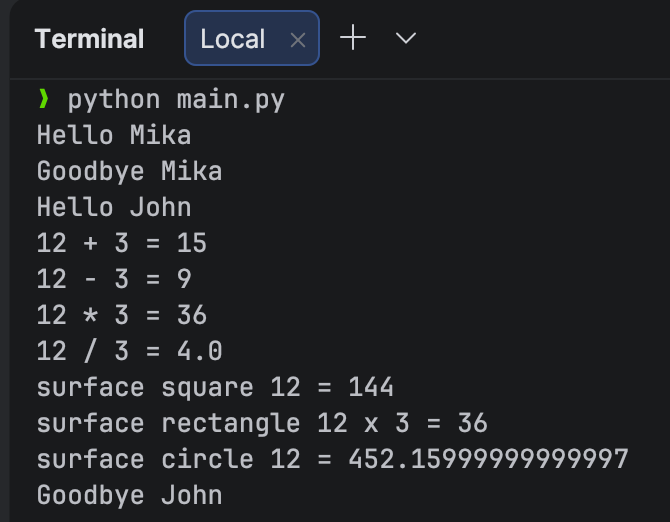
Task: Click the surface rectangle 12 x 3 line
Action: [262, 423]
